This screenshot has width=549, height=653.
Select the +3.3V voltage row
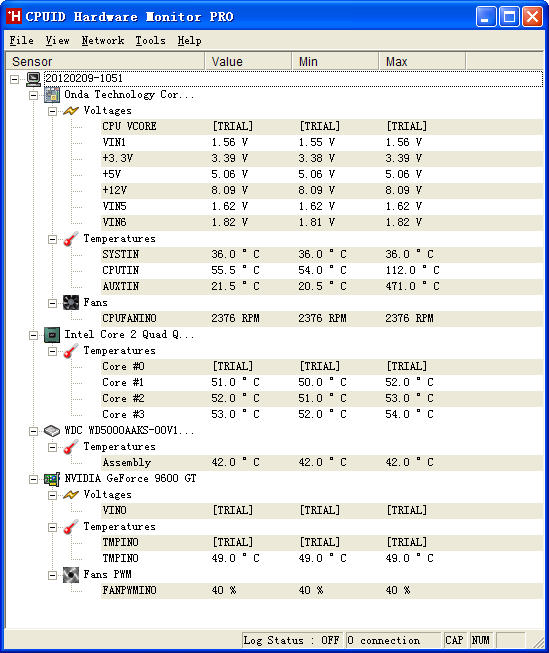[322, 159]
